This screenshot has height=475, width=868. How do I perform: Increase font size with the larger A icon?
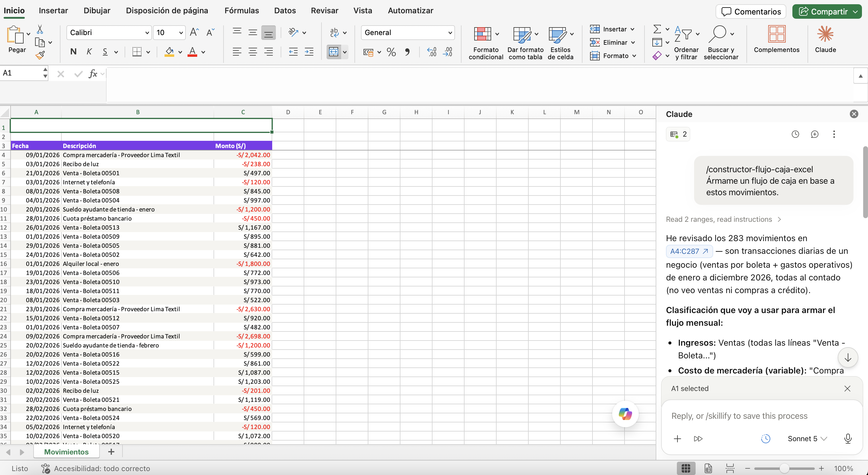click(194, 32)
